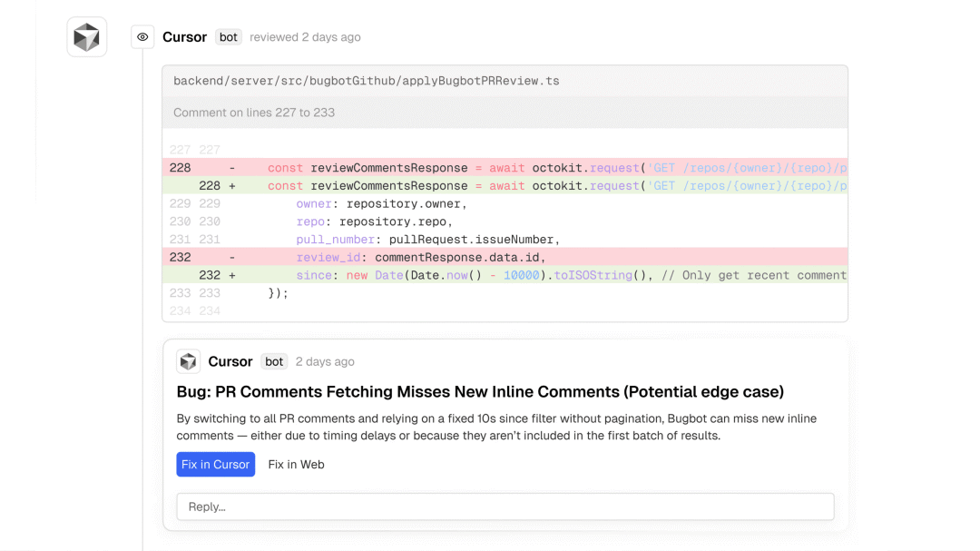
Task: Click the bot badge beside review header
Action: point(228,37)
